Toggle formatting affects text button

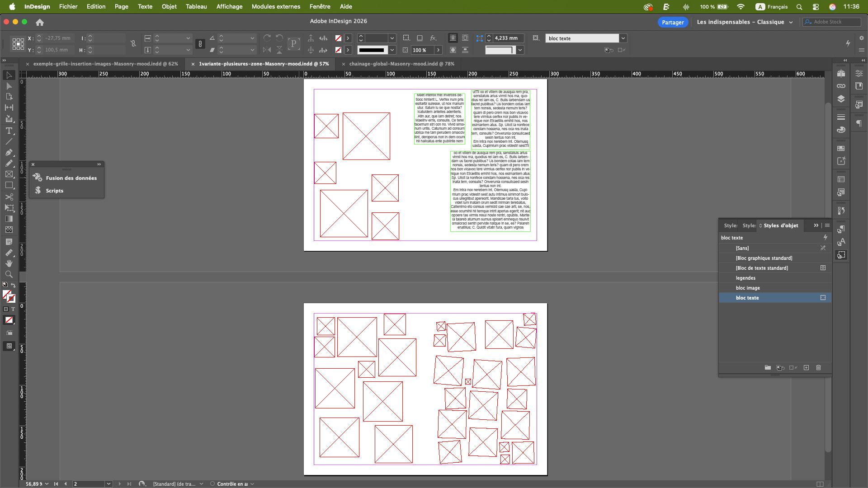point(13,310)
